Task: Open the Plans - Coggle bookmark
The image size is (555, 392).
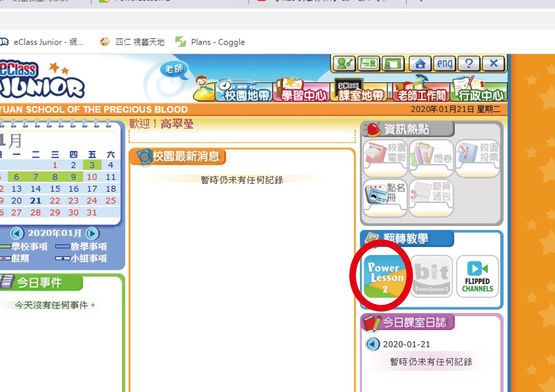Action: point(210,42)
